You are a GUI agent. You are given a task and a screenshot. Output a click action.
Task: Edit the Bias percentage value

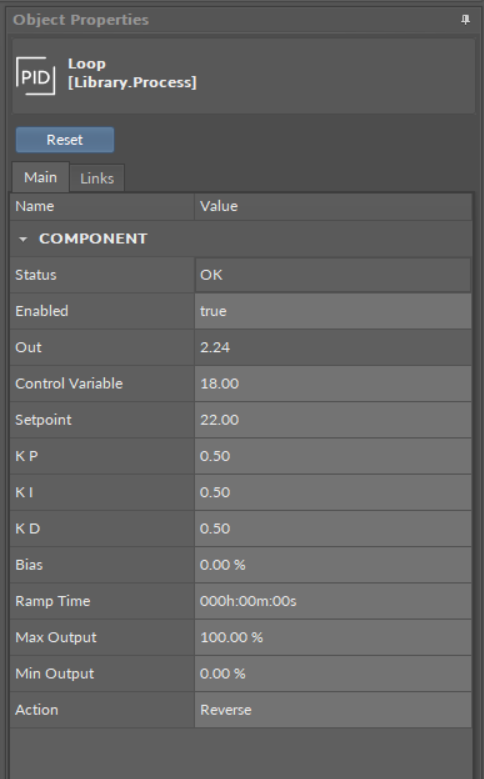coord(333,565)
